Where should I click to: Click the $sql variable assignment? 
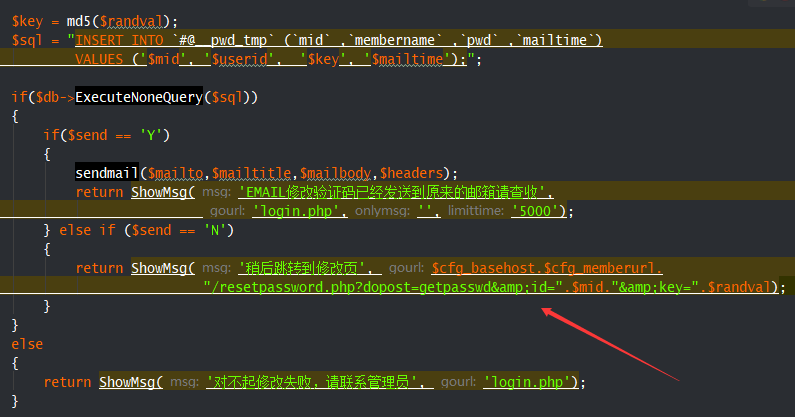27,40
